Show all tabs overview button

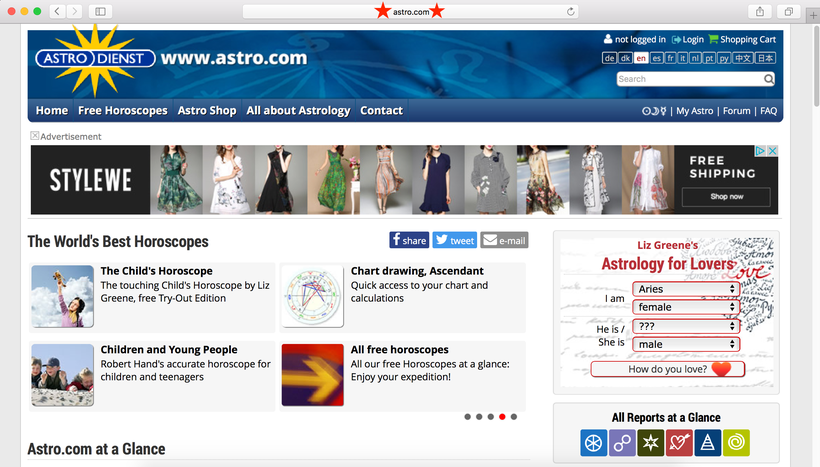[x=789, y=12]
